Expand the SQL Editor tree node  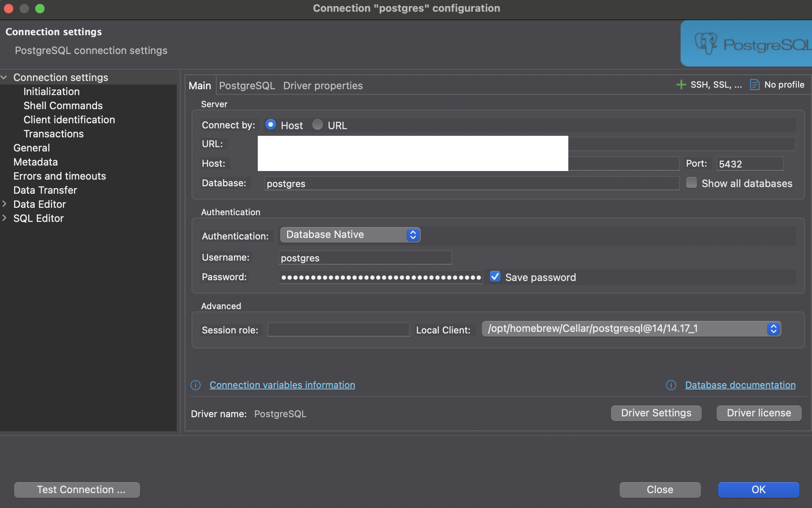click(x=4, y=218)
